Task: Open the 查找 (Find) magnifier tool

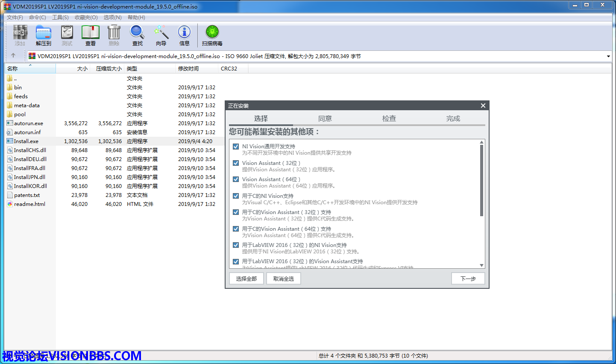Action: (x=137, y=33)
